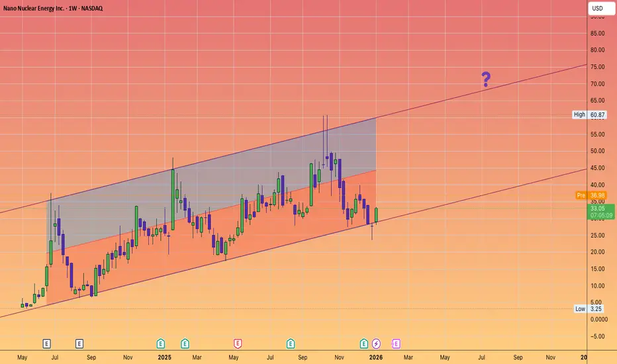The image size is (617, 364).
Task: Click the 85.00 price axis label
Action: click(597, 34)
